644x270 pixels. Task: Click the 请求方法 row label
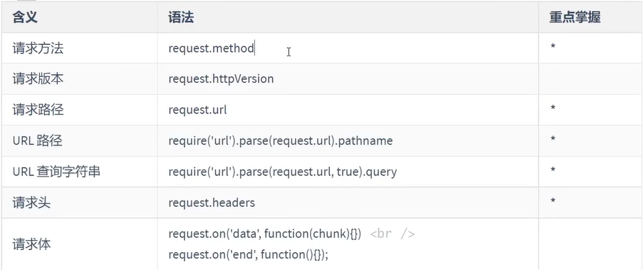tap(38, 48)
